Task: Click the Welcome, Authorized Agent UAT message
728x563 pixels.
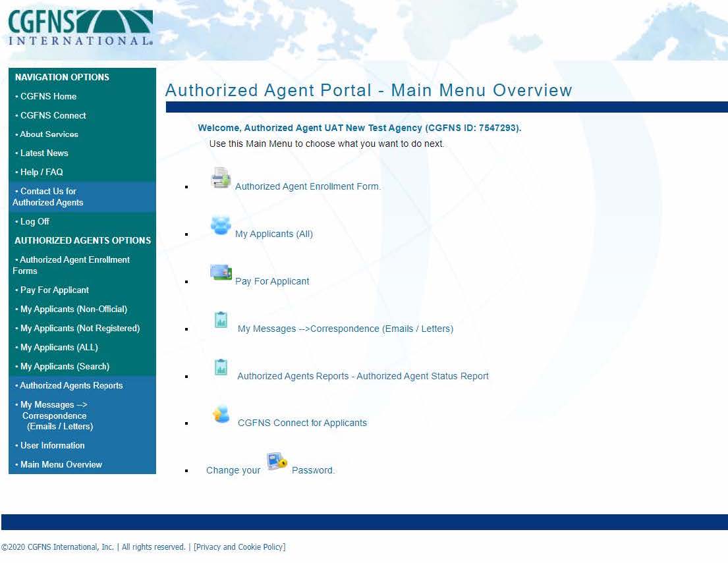Action: click(359, 128)
